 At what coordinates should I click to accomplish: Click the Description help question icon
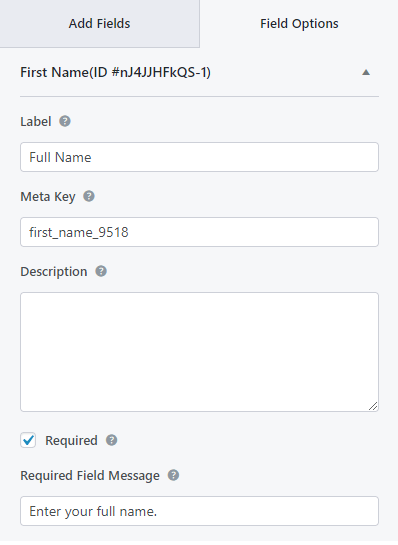[101, 271]
